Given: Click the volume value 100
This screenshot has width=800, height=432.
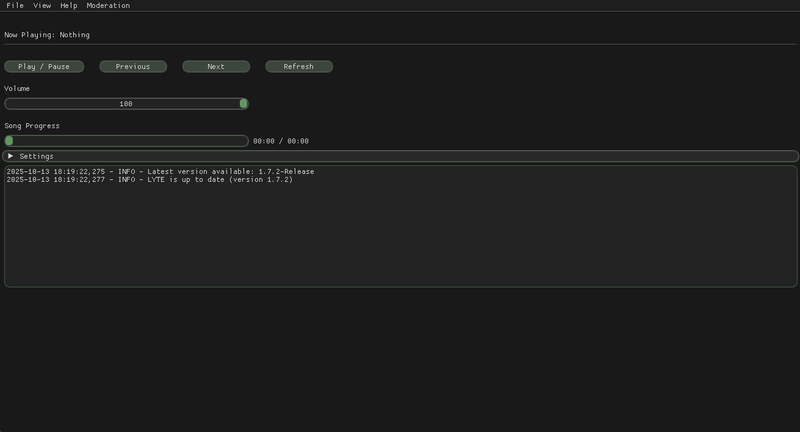Looking at the screenshot, I should (x=126, y=104).
